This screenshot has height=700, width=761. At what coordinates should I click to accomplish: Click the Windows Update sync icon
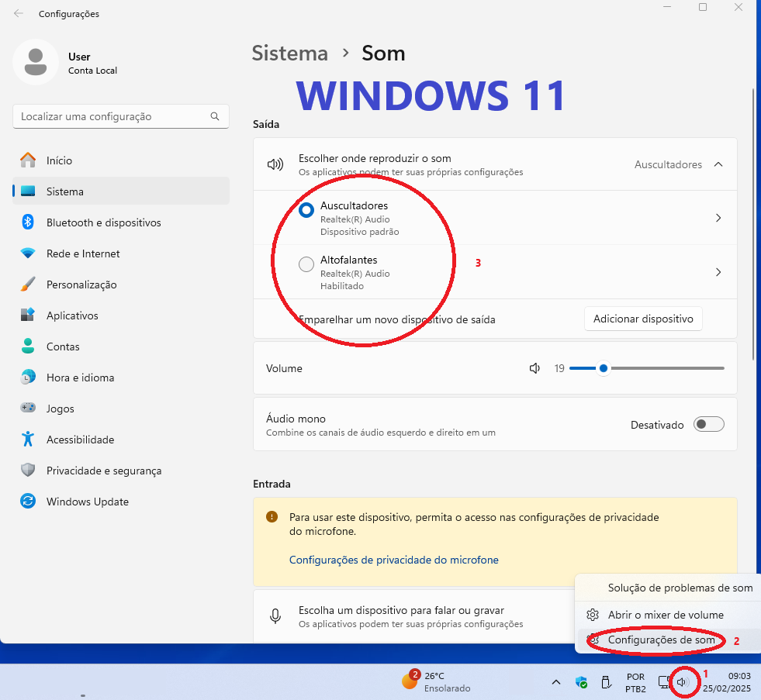[x=28, y=501]
